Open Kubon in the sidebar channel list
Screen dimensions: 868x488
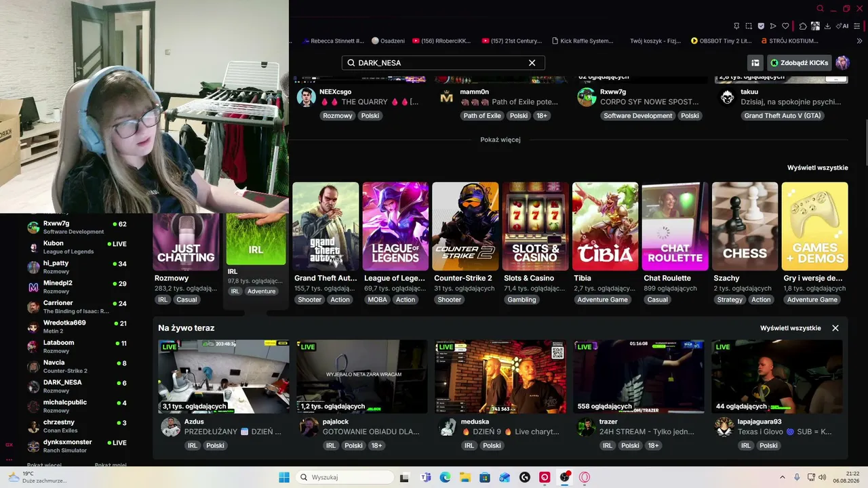pyautogui.click(x=77, y=247)
